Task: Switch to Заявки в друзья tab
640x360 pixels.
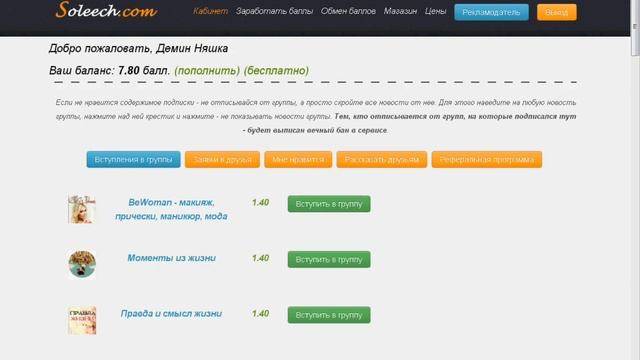Action: tap(222, 160)
